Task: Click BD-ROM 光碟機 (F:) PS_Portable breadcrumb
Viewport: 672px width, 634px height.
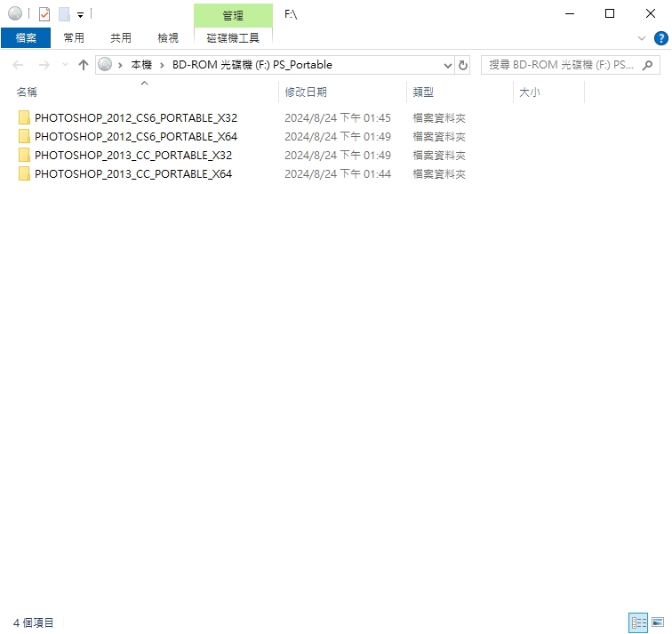Action: (x=252, y=65)
